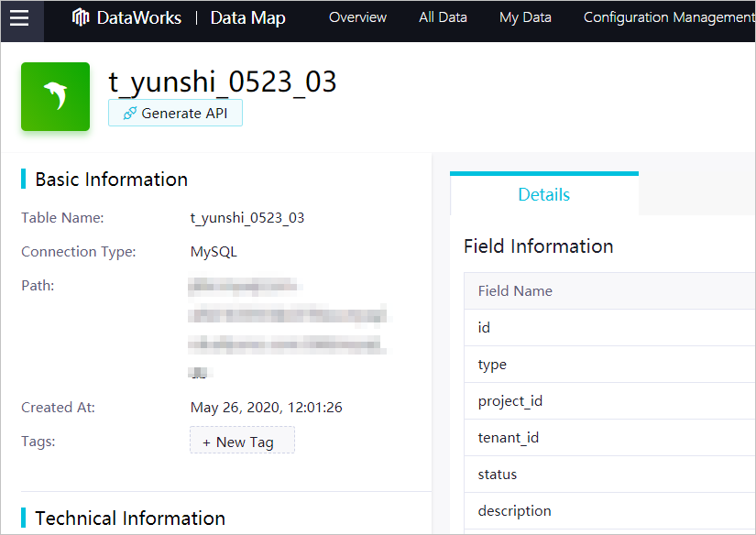Open My Data section

coord(525,17)
